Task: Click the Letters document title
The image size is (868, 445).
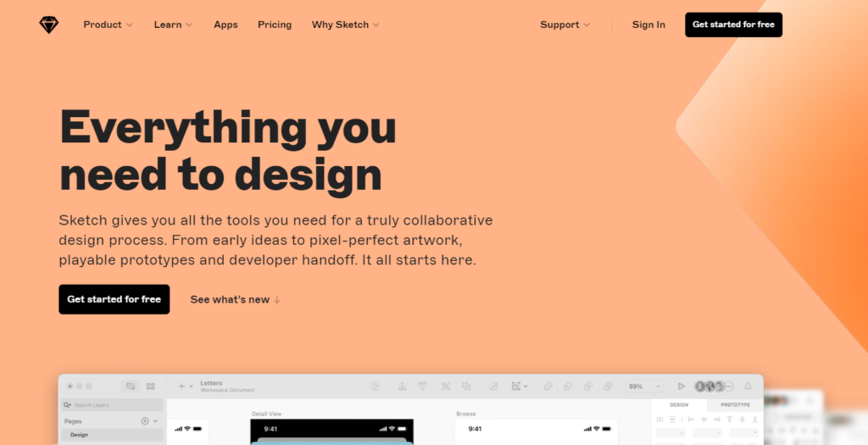Action: click(211, 383)
